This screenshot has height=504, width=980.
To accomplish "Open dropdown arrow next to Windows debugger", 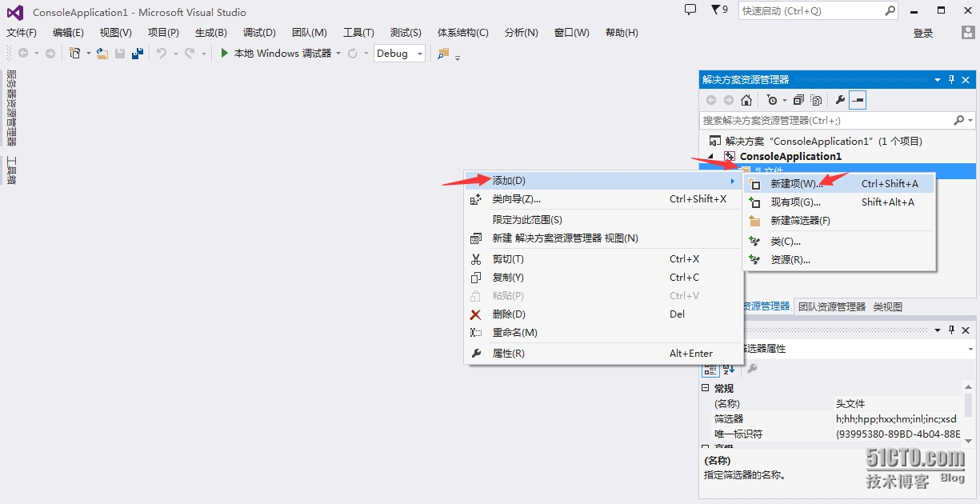I will [x=338, y=54].
